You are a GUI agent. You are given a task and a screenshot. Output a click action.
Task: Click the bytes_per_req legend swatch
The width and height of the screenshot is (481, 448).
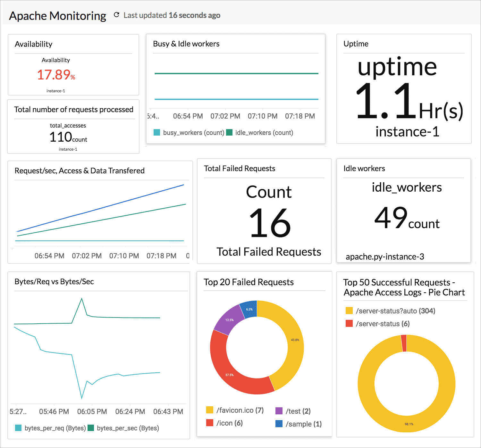point(18,428)
